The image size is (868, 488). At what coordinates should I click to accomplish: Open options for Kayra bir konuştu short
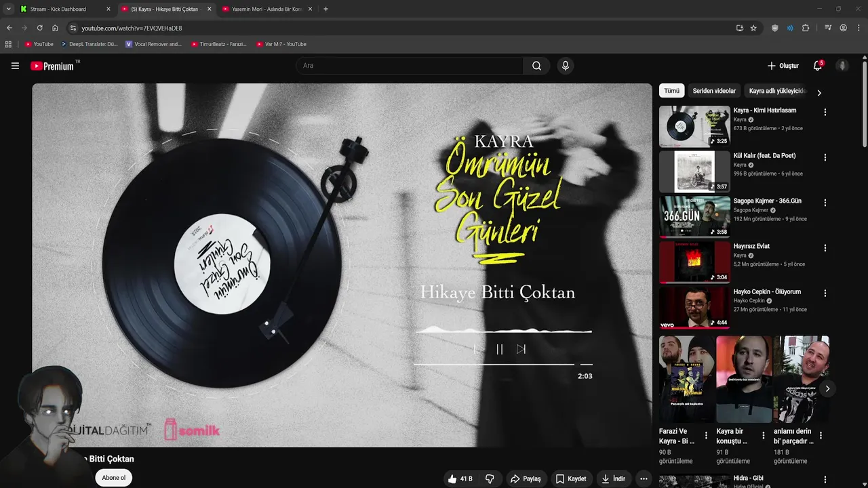click(x=764, y=435)
